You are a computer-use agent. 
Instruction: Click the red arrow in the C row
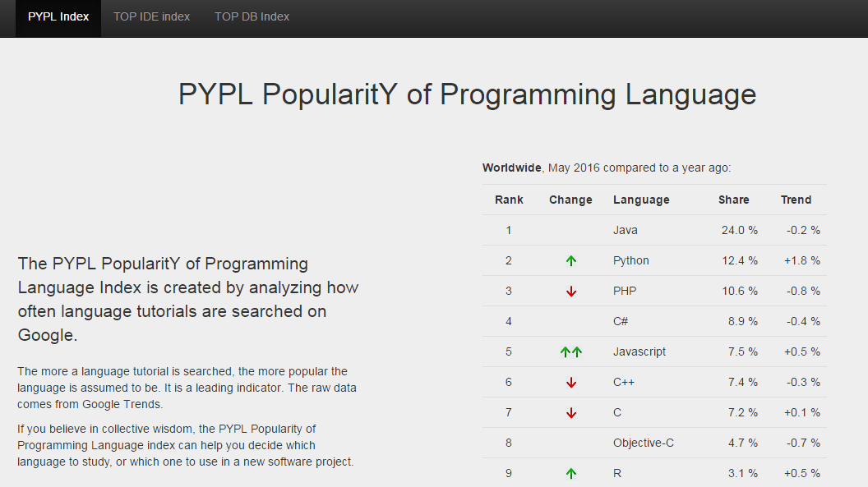570,412
